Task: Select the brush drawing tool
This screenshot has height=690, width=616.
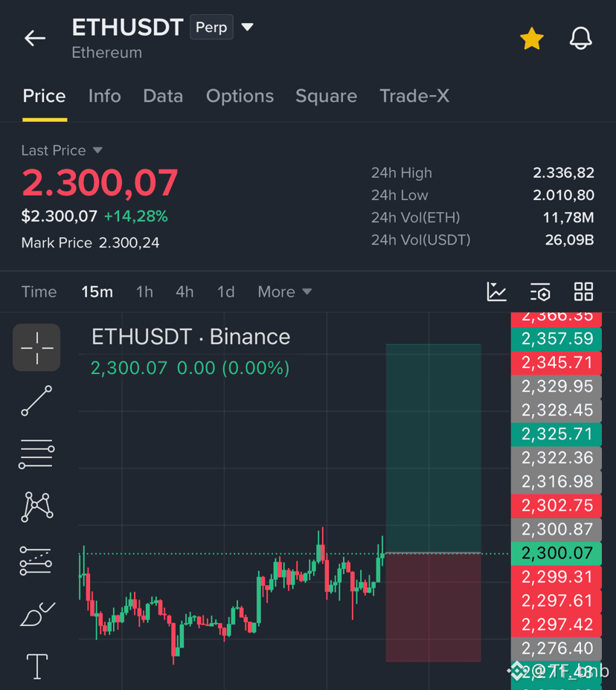Action: pos(37,613)
